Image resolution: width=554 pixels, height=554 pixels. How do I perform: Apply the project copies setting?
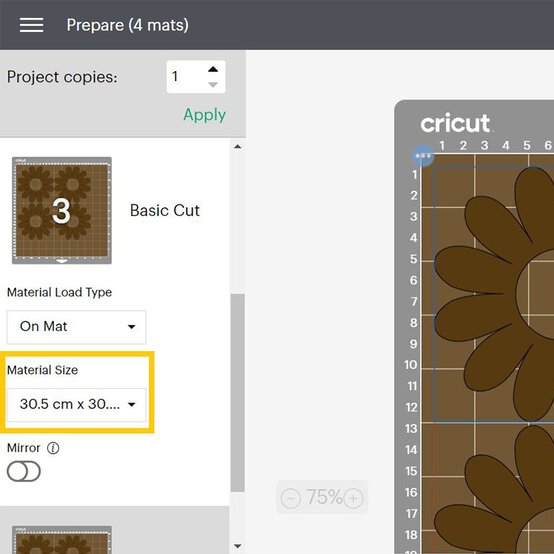point(205,115)
